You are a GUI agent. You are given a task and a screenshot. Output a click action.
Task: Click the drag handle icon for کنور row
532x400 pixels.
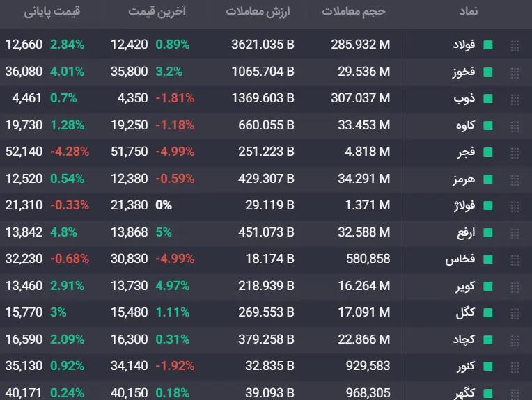tap(515, 367)
